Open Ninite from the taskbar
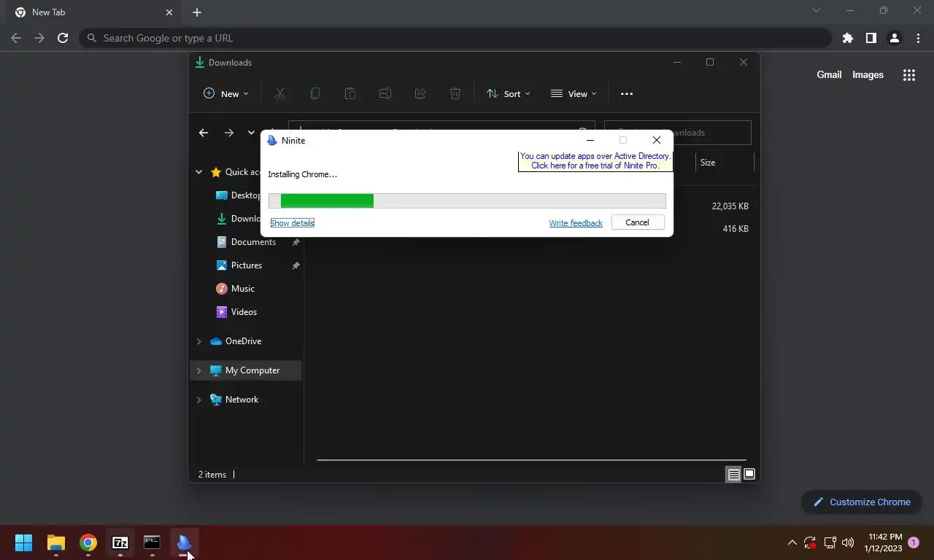The width and height of the screenshot is (934, 560). tap(184, 542)
